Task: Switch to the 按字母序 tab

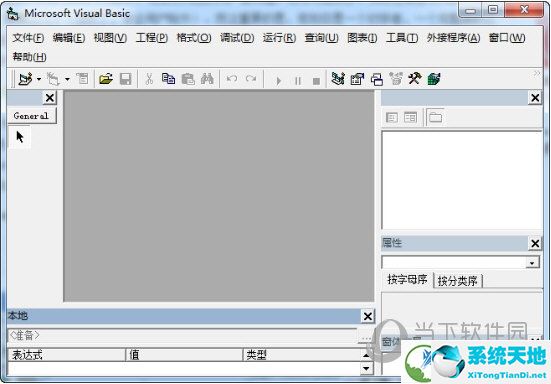Action: 407,280
